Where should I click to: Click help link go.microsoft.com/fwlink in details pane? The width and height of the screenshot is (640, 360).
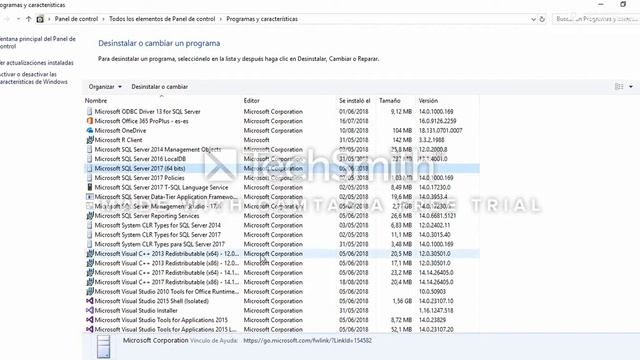[x=307, y=340]
